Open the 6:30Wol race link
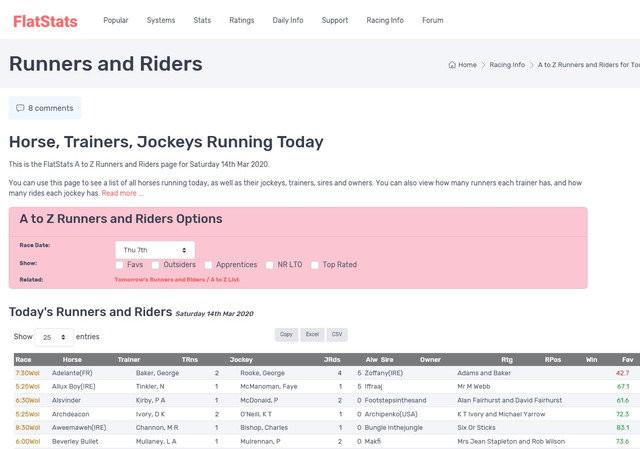This screenshot has height=449, width=640. [27, 400]
